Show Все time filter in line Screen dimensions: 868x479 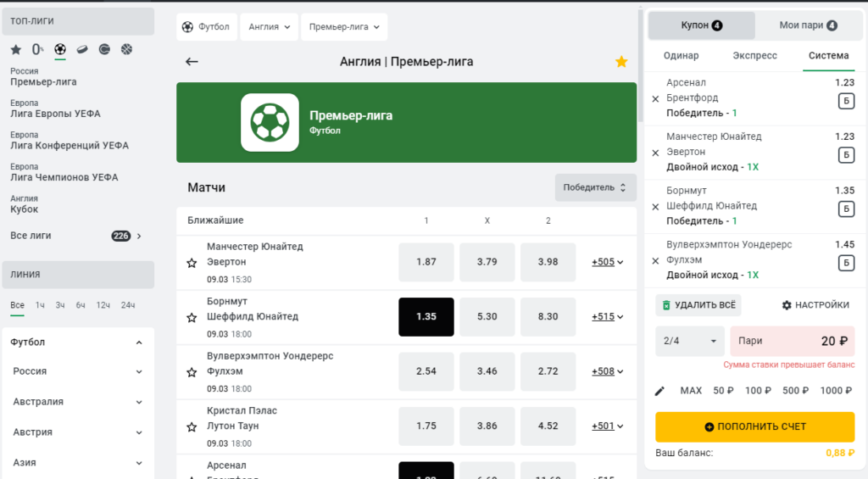pyautogui.click(x=17, y=305)
